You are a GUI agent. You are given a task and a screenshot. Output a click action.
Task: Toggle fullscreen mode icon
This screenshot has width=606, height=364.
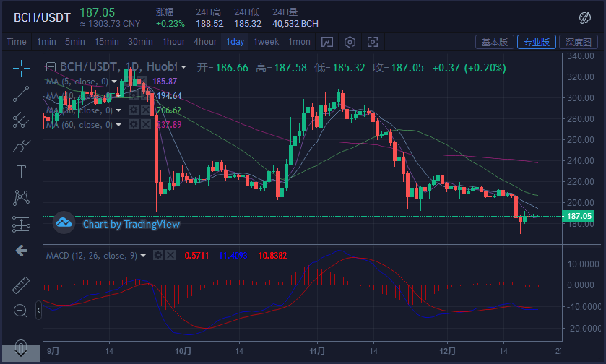pos(373,42)
